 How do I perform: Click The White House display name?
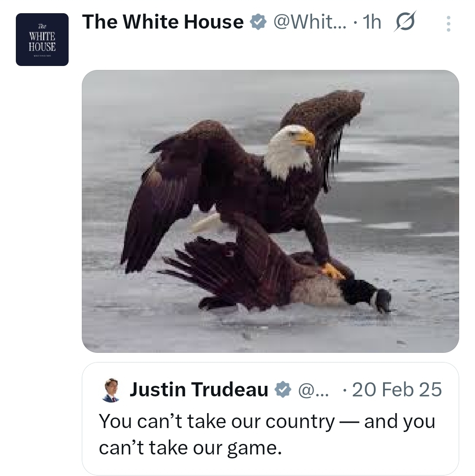click(x=163, y=22)
